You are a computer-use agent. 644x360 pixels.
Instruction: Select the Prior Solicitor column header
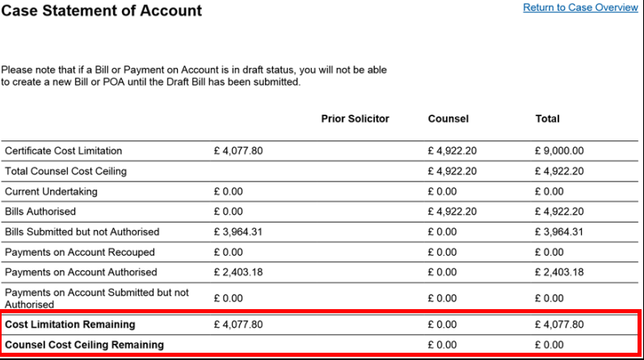coord(355,119)
